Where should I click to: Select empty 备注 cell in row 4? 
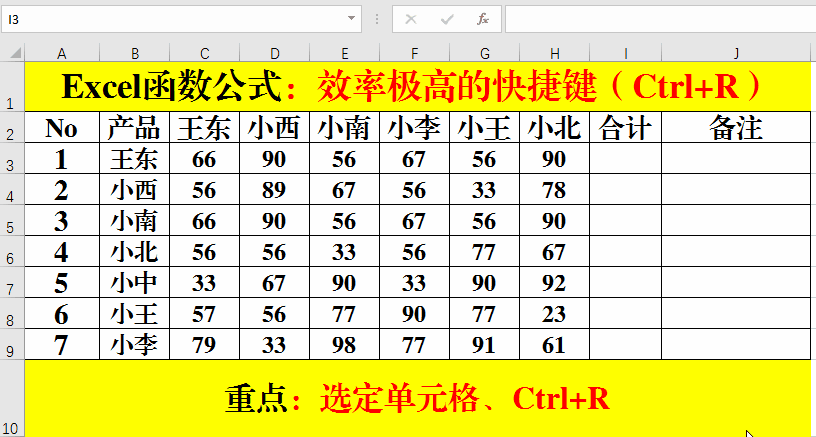tap(736, 189)
